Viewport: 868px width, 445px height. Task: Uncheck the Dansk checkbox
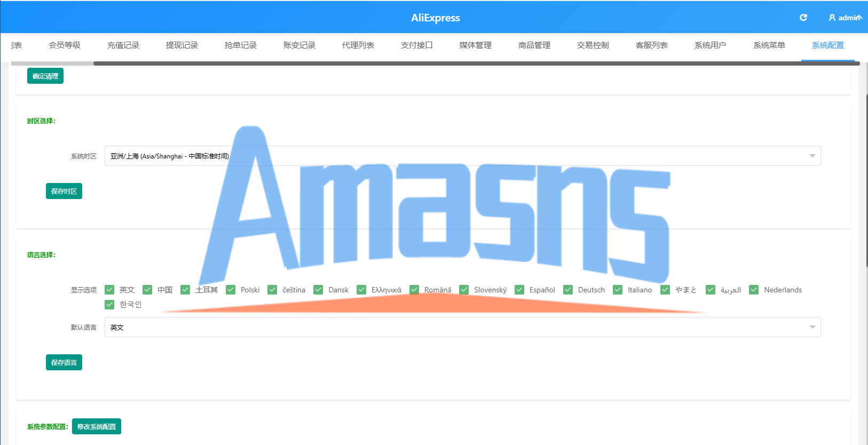[x=318, y=290]
